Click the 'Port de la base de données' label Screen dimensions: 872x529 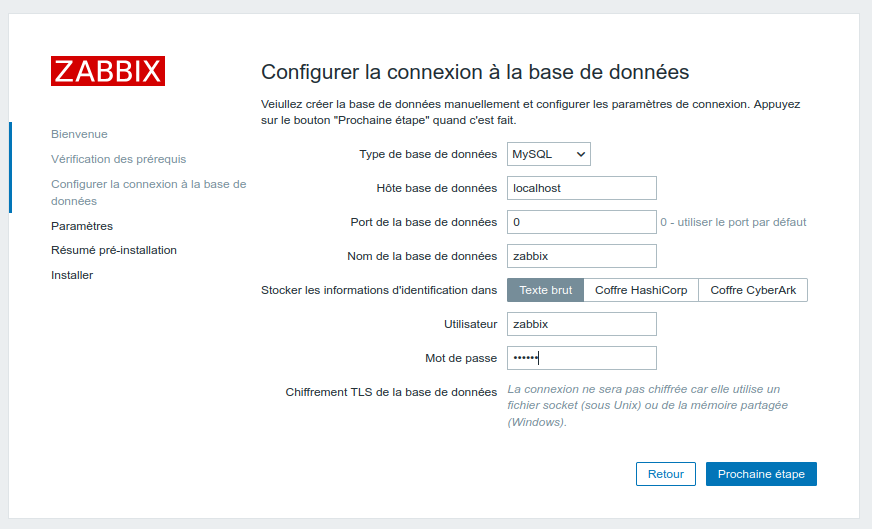coord(424,222)
